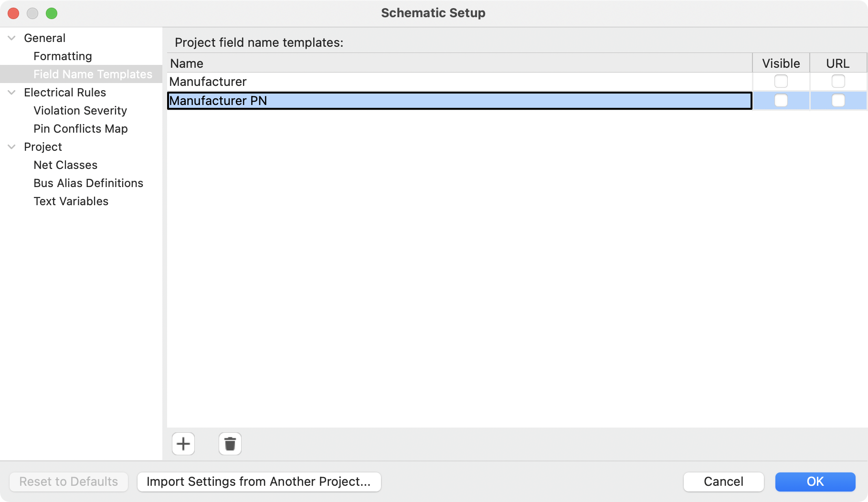868x502 pixels.
Task: Open the Pin Conflicts Map page
Action: click(80, 128)
